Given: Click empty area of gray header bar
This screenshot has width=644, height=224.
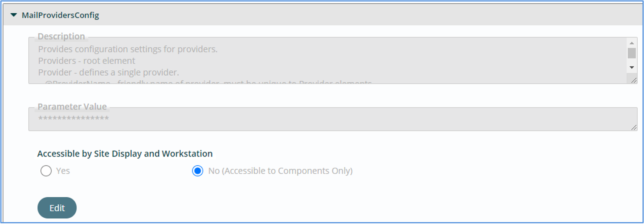Looking at the screenshot, I should (x=371, y=15).
